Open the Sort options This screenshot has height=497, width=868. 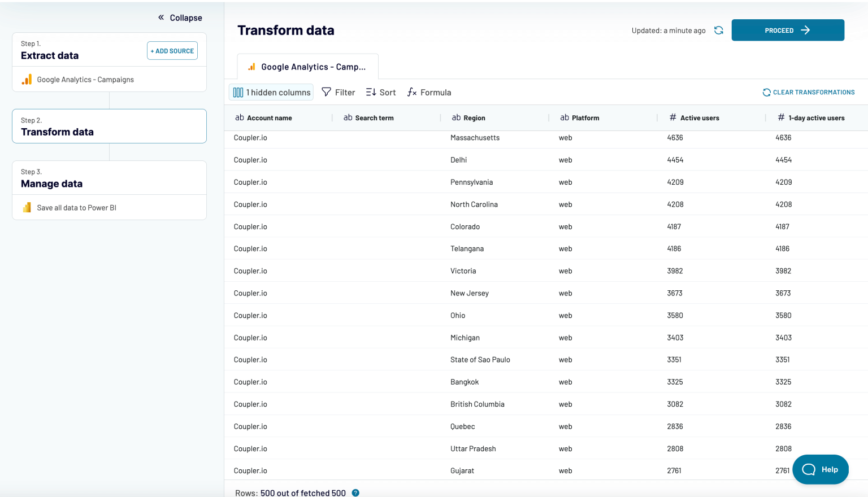click(x=380, y=92)
